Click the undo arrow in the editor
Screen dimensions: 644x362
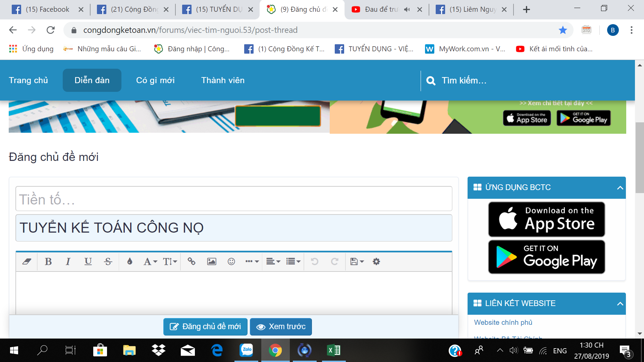(x=315, y=261)
